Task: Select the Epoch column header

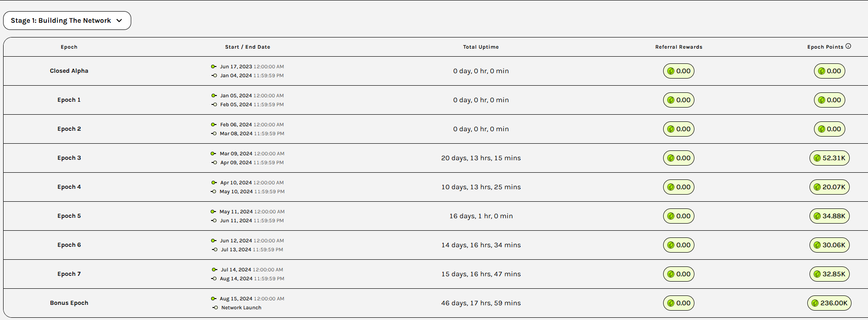Action: (x=69, y=47)
